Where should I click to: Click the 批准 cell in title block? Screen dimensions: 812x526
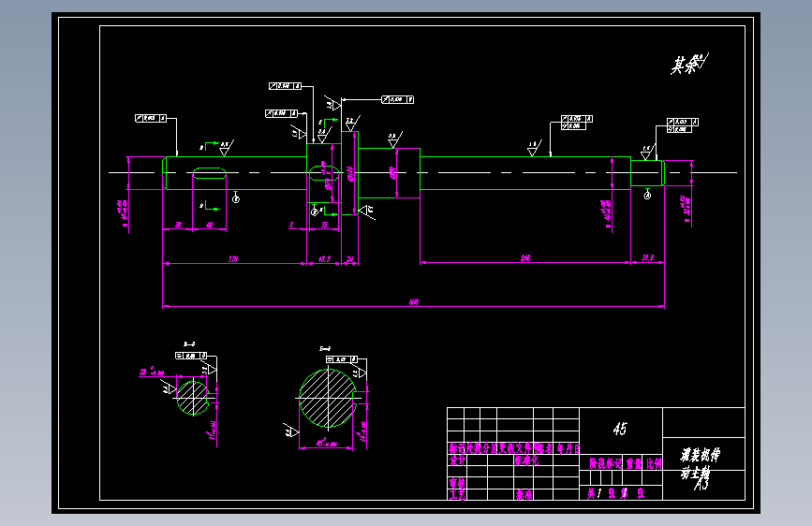click(524, 494)
